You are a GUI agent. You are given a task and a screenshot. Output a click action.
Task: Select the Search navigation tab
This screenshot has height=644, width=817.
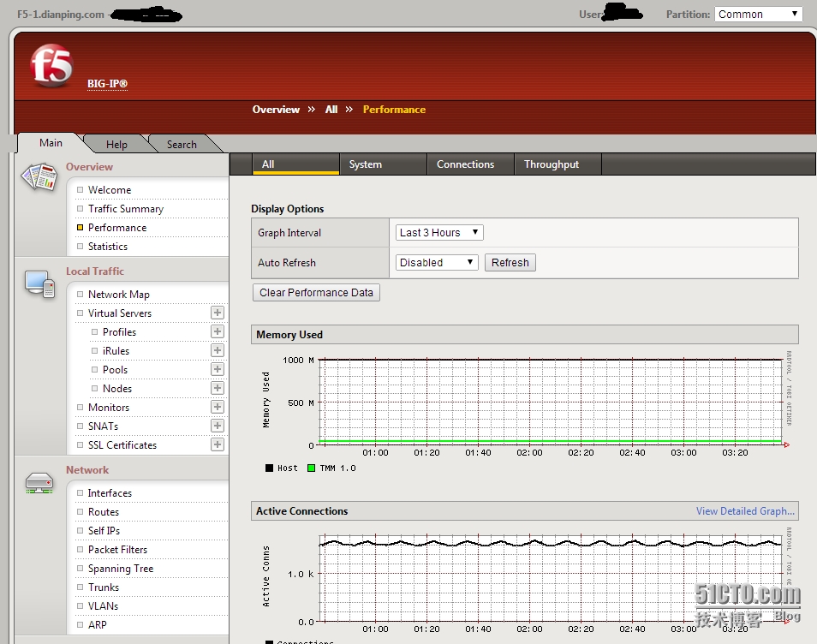tap(182, 145)
